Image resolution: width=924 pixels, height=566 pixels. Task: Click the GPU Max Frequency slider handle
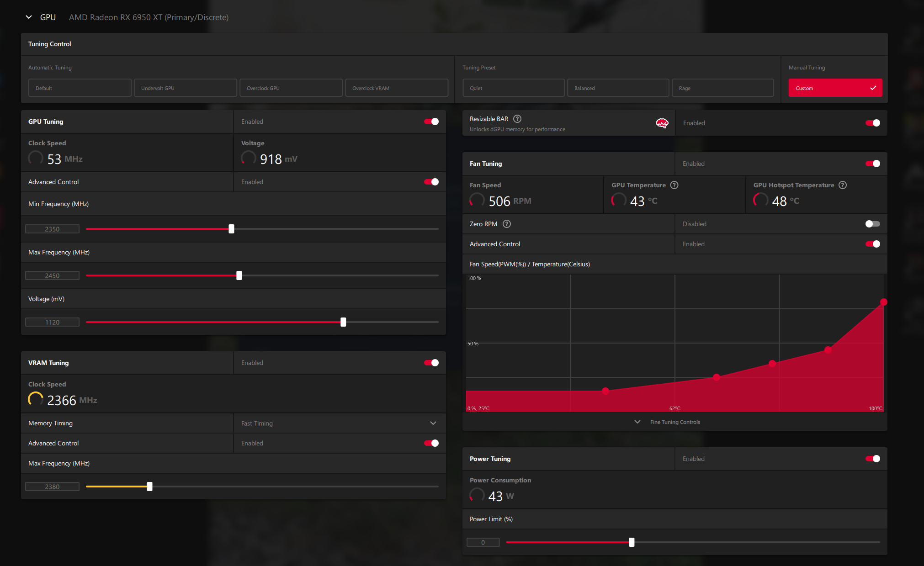[x=239, y=275]
